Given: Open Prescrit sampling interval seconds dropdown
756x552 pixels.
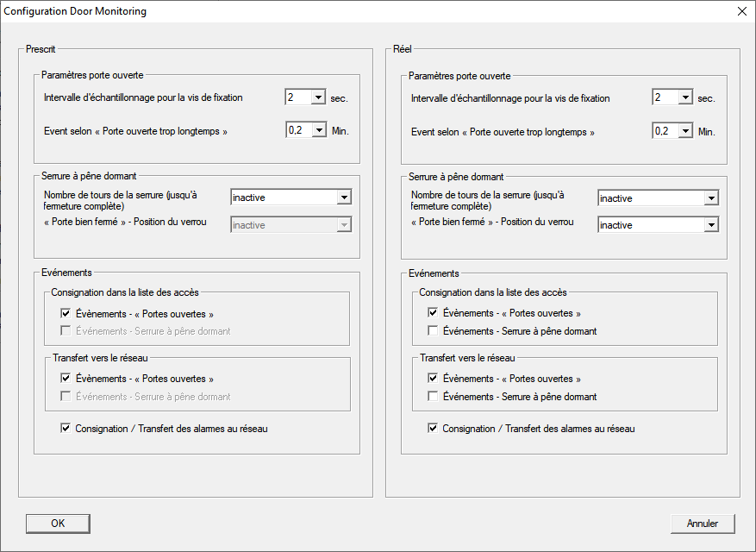Looking at the screenshot, I should (317, 97).
